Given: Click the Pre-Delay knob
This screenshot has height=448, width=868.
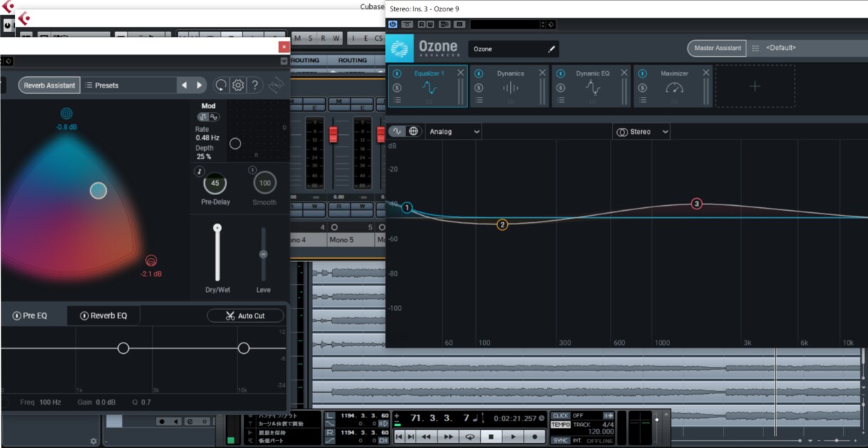Looking at the screenshot, I should click(x=215, y=183).
